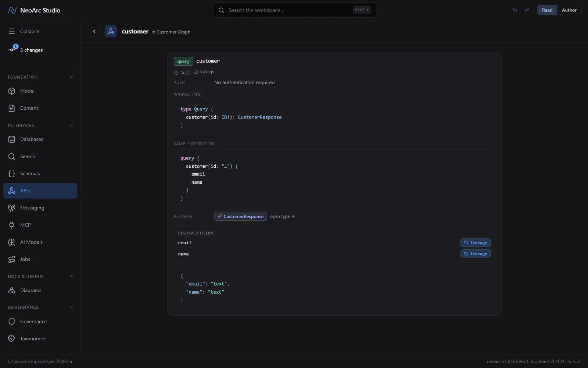
Task: Open Model cube icon in sidebar
Action: 12,91
